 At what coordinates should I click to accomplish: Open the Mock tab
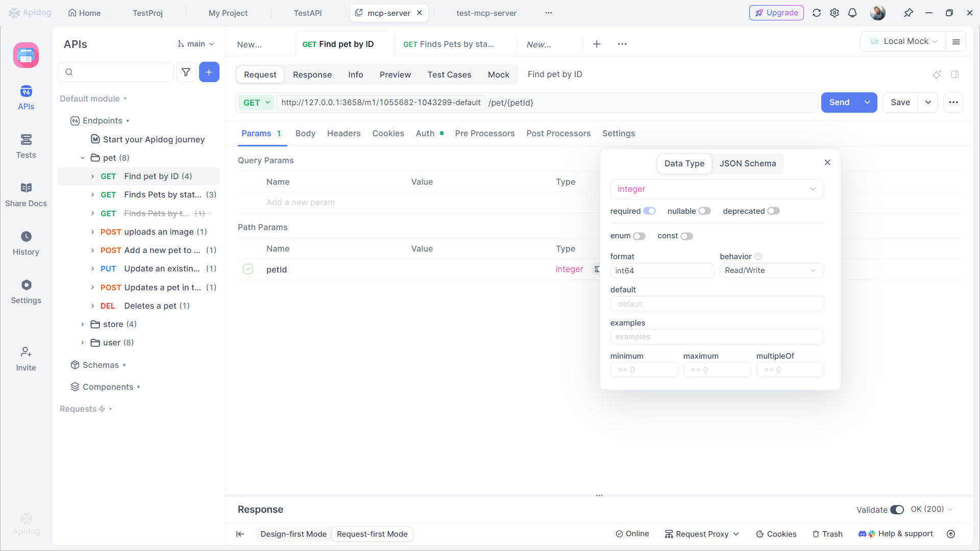pos(498,74)
